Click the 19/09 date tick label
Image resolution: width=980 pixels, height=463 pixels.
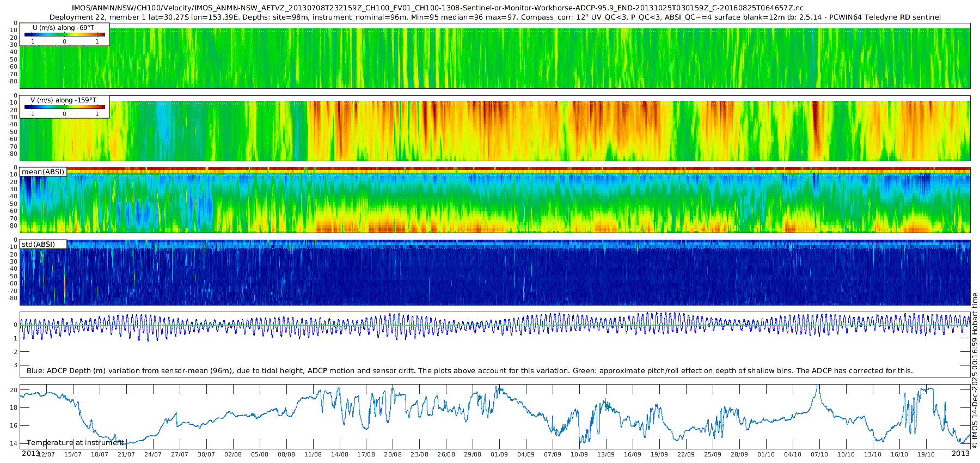pyautogui.click(x=659, y=454)
